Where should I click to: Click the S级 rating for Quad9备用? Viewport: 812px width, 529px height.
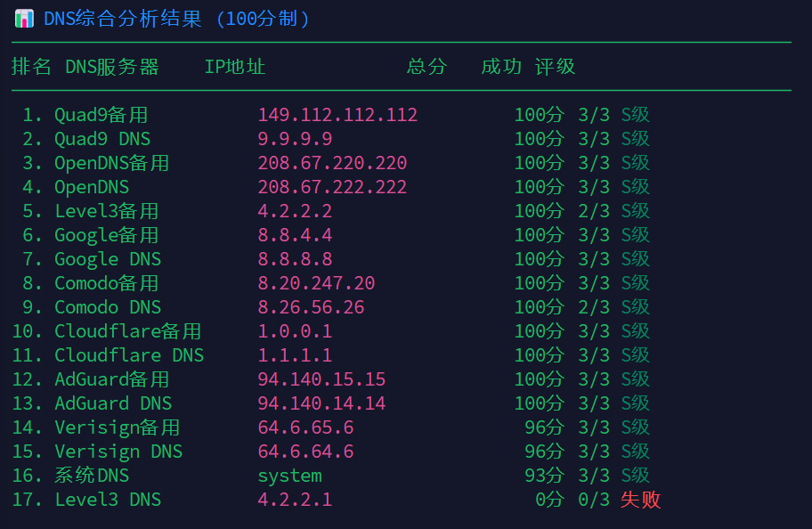636,115
